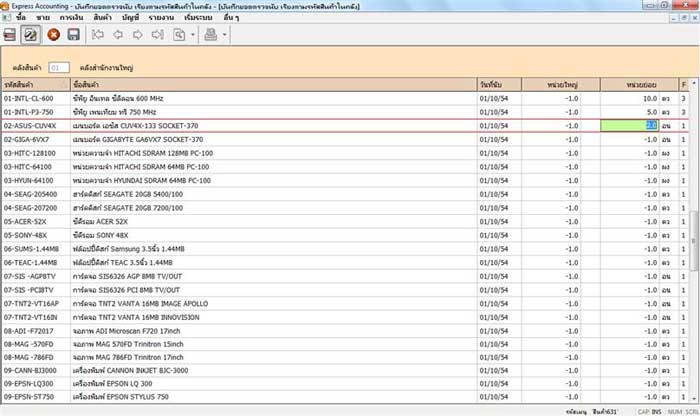
Task: Click the green highlighted quantity cell
Action: (629, 126)
